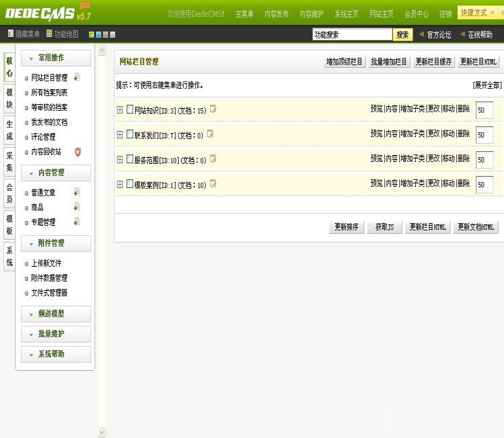Expand the 系统帮助 menu section
Screen dimensions: 504x438
(56, 354)
